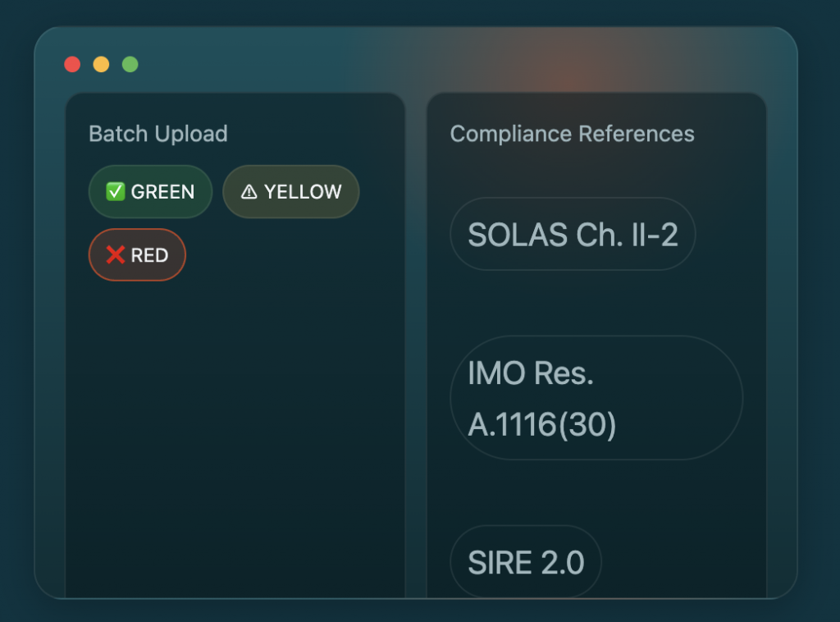
Task: Click the green checkmark icon in GREEN chip
Action: point(115,192)
